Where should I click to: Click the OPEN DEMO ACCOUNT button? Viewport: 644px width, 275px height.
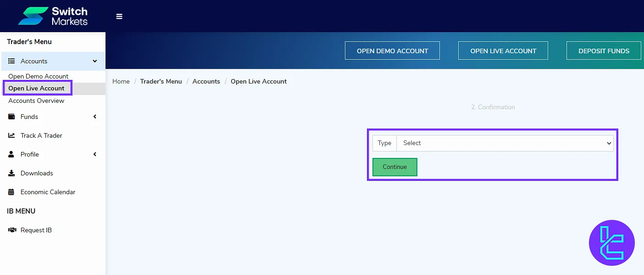[392, 51]
